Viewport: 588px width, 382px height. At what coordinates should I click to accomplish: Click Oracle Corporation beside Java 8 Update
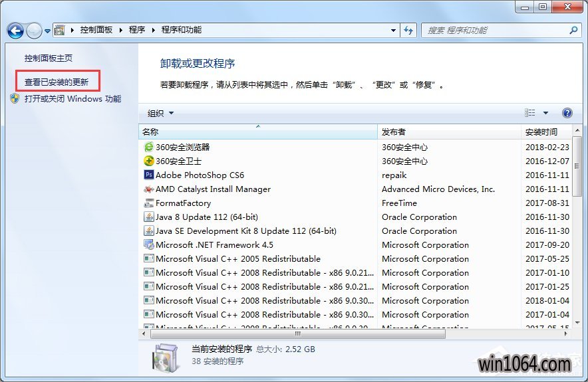[419, 217]
